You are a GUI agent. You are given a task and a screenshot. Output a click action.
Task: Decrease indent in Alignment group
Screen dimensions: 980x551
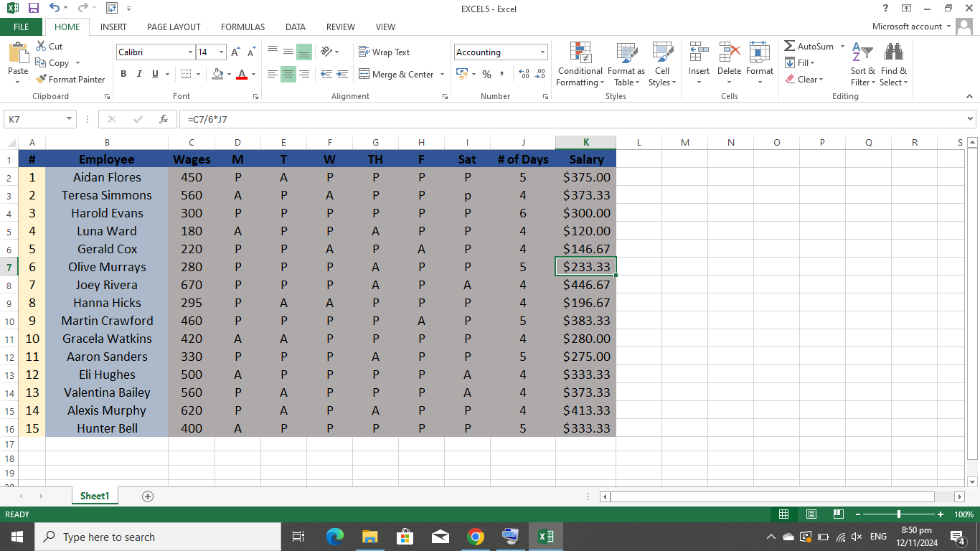pos(326,74)
